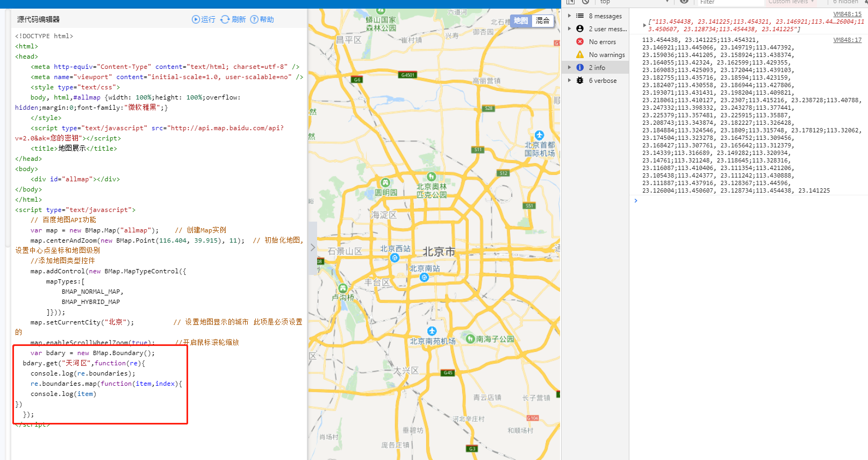This screenshot has height=460, width=868.
Task: Click the 圆明园 park icon on map
Action: 385,183
